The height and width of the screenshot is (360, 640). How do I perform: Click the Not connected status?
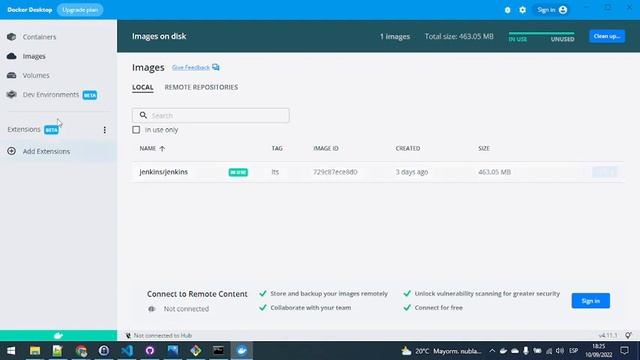click(186, 309)
